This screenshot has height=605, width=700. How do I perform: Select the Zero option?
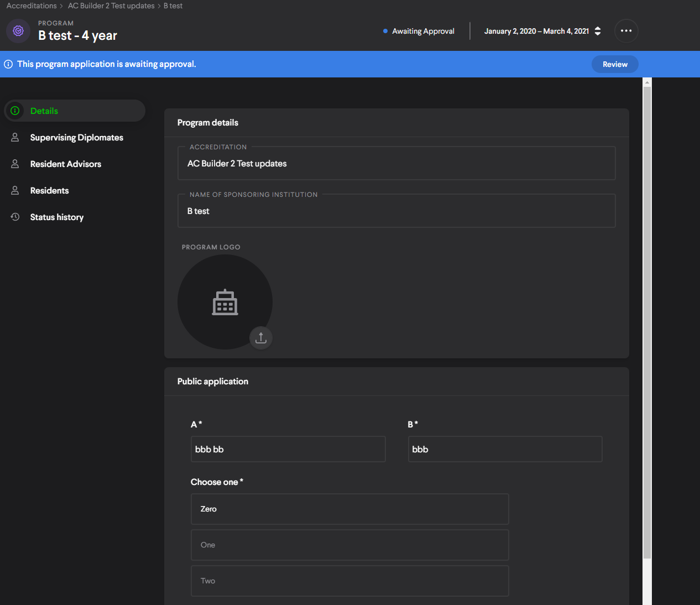coord(349,509)
